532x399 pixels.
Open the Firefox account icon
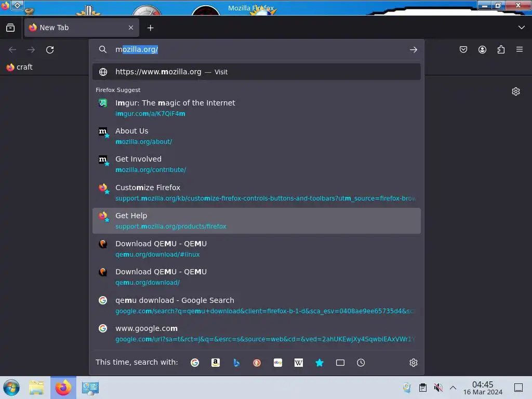coord(482,49)
